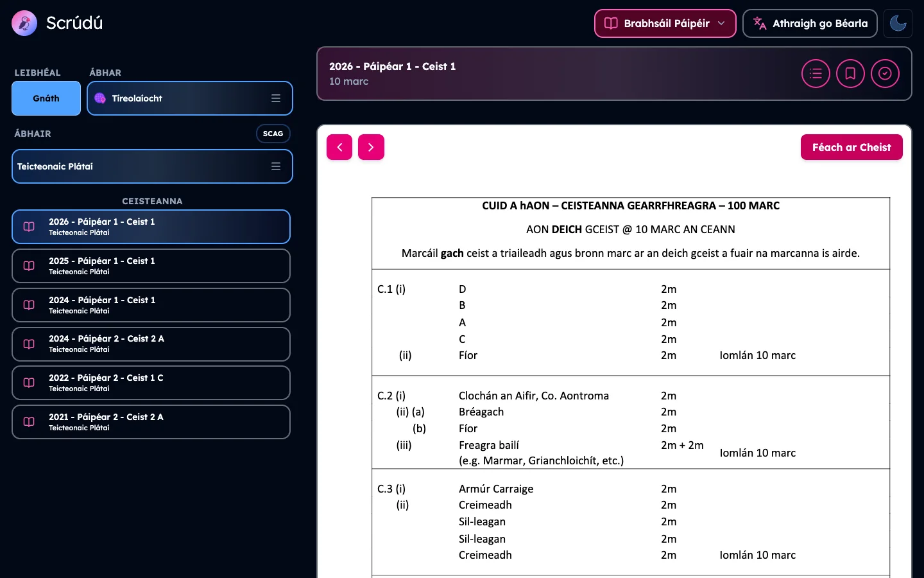924x578 pixels.
Task: Click the open-book icon in Brabhsáil Páipéir
Action: pos(611,23)
